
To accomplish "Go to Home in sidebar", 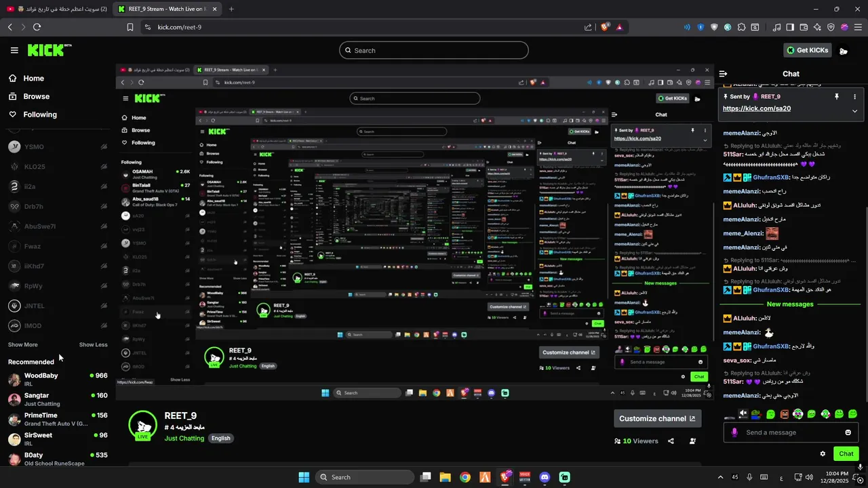I will coord(33,79).
